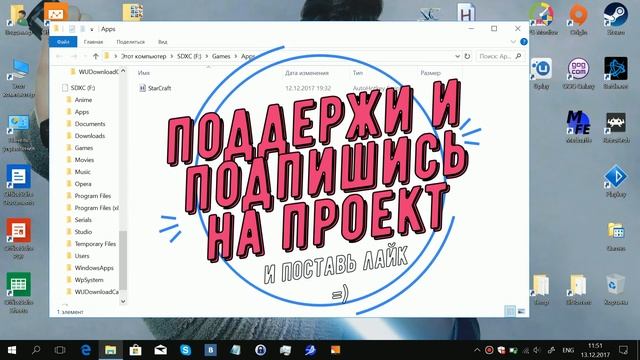Open the Поделиться ribbon tab

[130, 42]
